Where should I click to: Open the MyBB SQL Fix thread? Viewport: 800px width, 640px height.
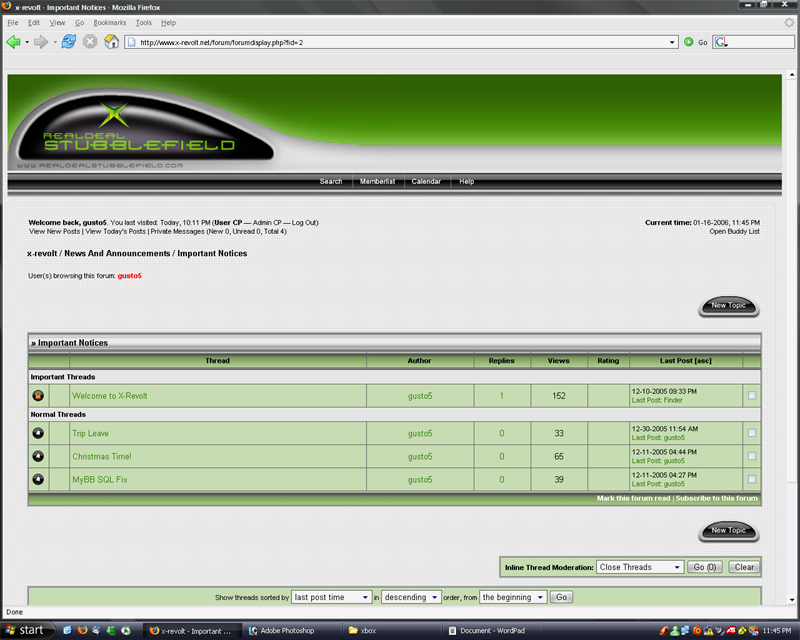[x=99, y=479]
